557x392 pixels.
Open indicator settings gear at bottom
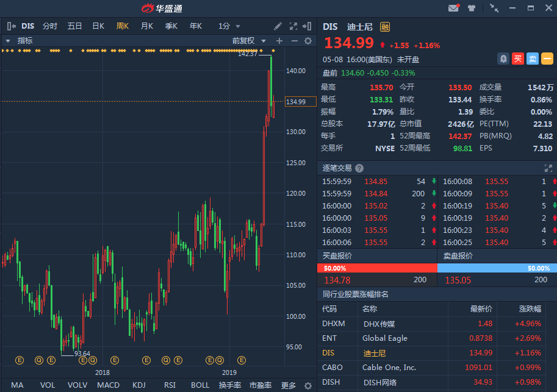coord(308,386)
